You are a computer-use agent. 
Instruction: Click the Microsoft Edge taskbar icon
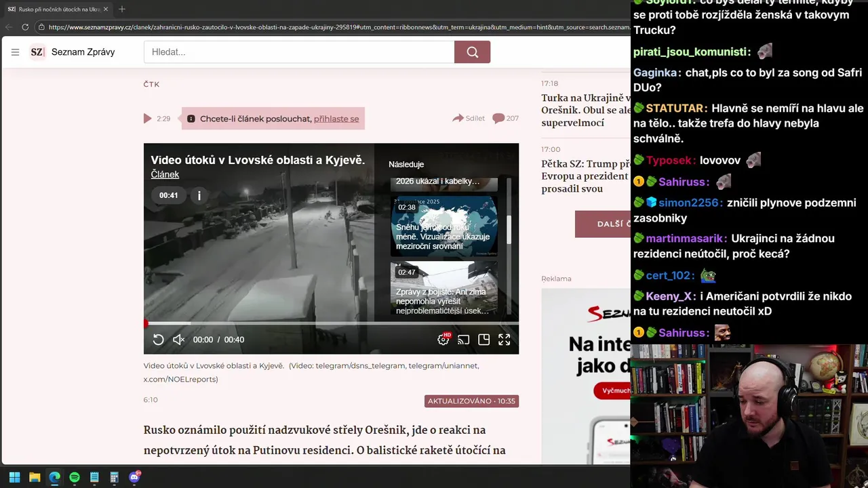coord(54,477)
